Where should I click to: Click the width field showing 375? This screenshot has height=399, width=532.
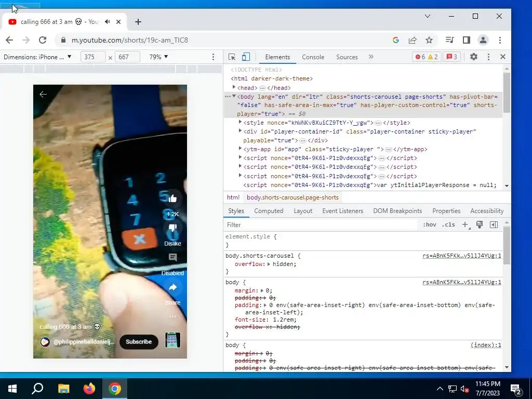(93, 57)
